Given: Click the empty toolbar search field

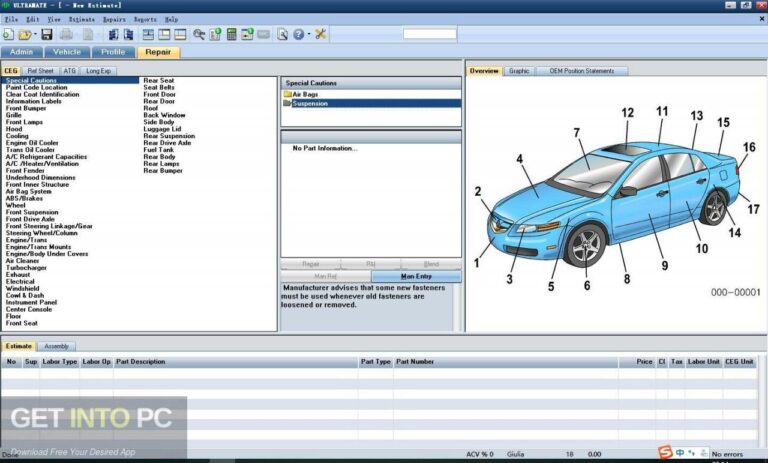Looking at the screenshot, I should click(430, 34).
